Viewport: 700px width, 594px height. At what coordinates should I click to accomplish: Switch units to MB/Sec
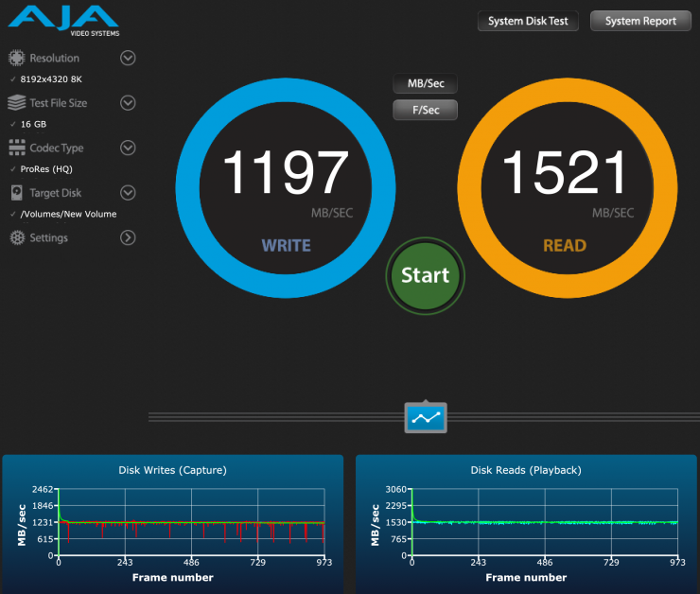click(x=426, y=84)
